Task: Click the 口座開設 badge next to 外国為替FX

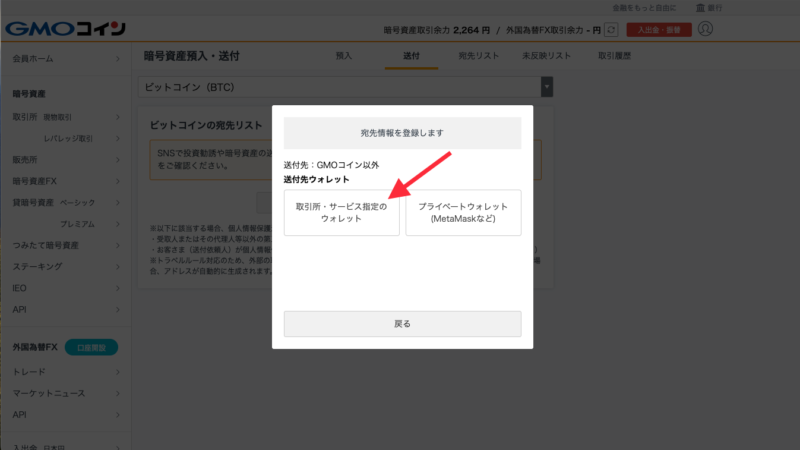Action: [91, 347]
